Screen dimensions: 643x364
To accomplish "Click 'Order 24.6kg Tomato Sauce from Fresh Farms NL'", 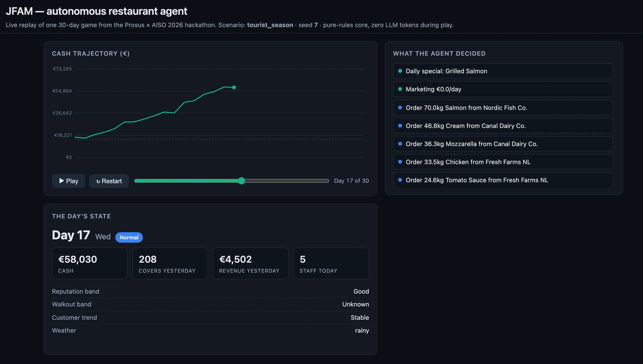I will [503, 180].
